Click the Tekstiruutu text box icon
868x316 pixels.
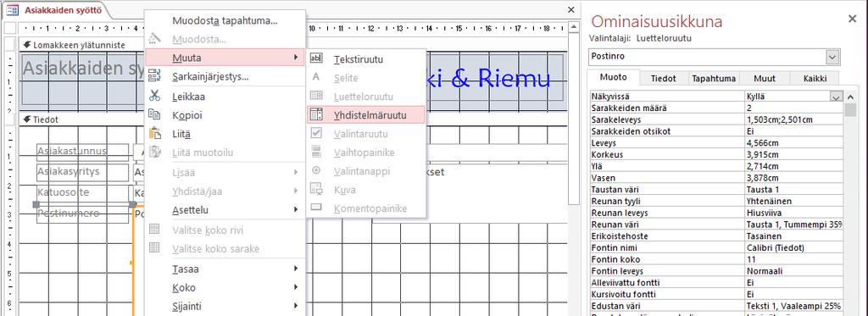pos(316,58)
